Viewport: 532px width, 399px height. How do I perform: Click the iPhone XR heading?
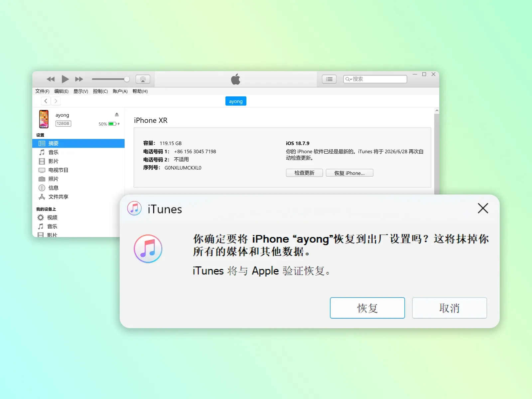coord(151,120)
